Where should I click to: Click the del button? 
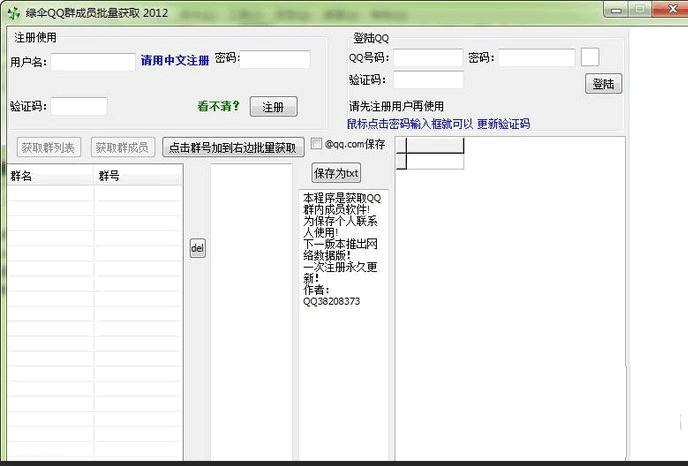tap(197, 248)
